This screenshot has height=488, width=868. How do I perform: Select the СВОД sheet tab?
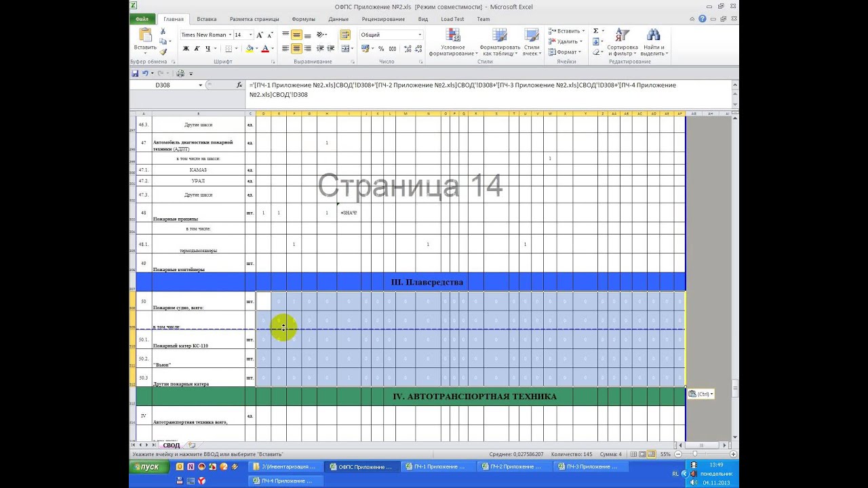[x=171, y=445]
